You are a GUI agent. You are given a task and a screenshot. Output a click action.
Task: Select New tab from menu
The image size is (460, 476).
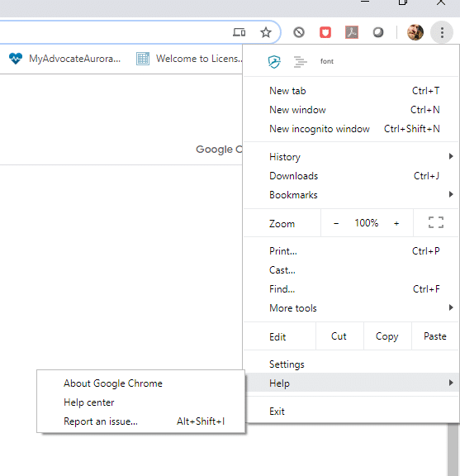[351, 91]
